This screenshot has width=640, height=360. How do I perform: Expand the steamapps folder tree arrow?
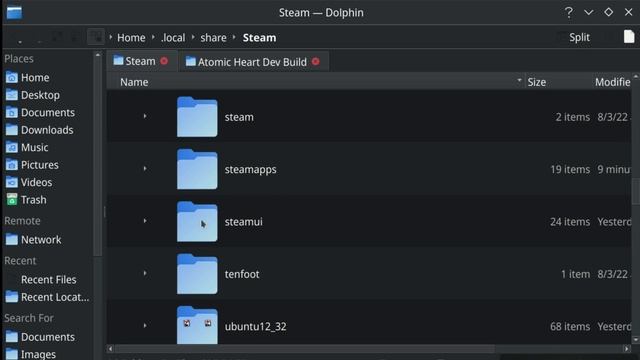click(145, 169)
